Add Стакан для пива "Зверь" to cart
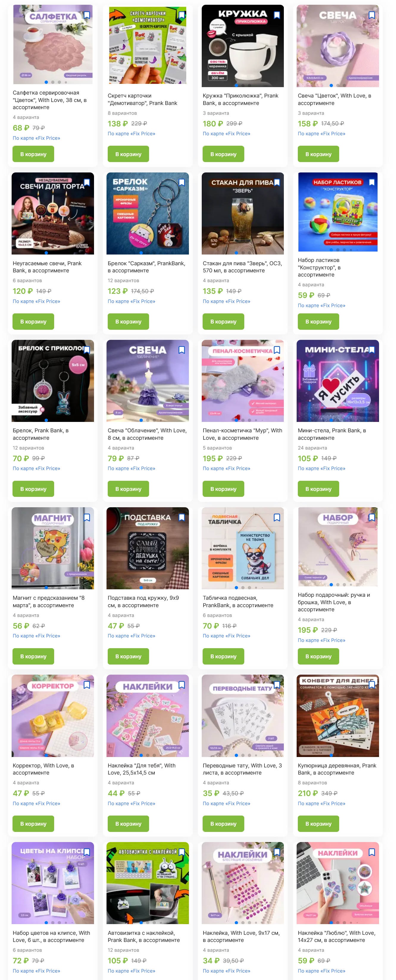 223,321
